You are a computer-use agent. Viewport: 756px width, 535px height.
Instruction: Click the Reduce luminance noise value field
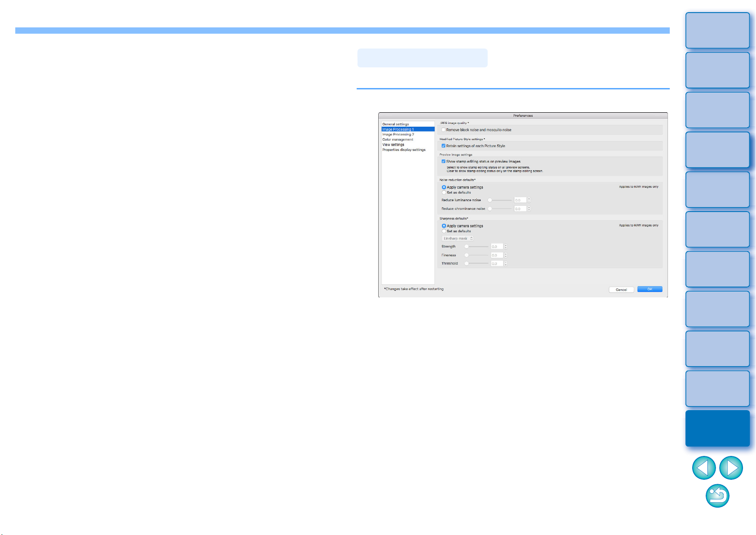(520, 200)
